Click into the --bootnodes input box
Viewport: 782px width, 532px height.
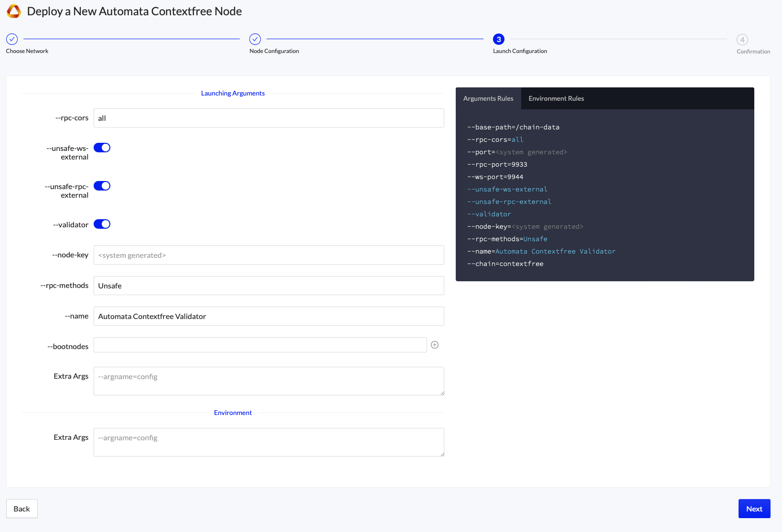pos(260,345)
